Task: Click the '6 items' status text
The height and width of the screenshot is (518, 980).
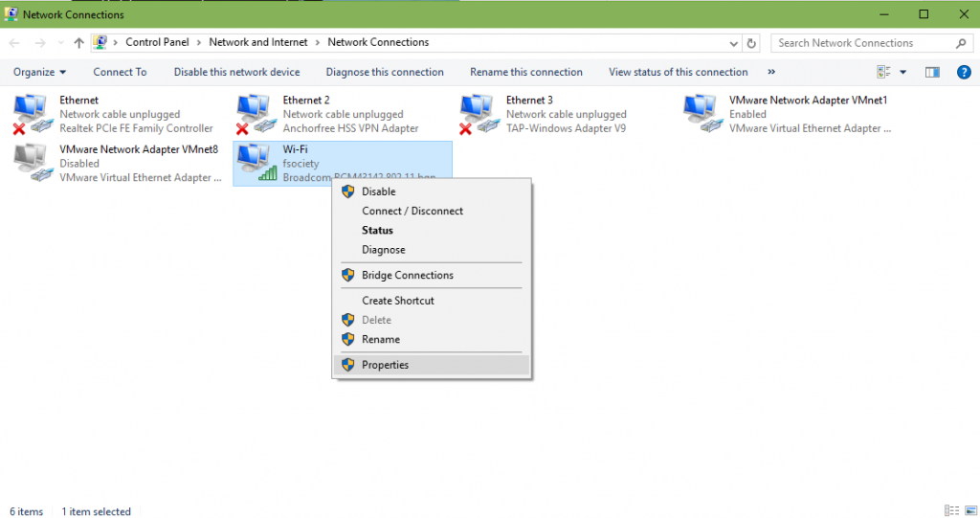Action: tap(26, 511)
